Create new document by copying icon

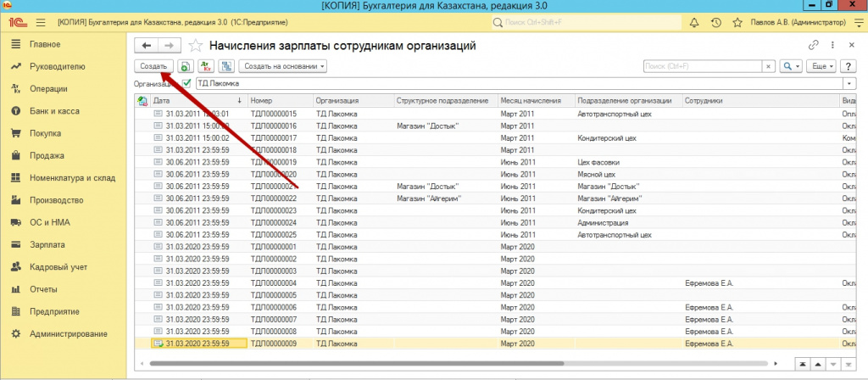pos(186,66)
